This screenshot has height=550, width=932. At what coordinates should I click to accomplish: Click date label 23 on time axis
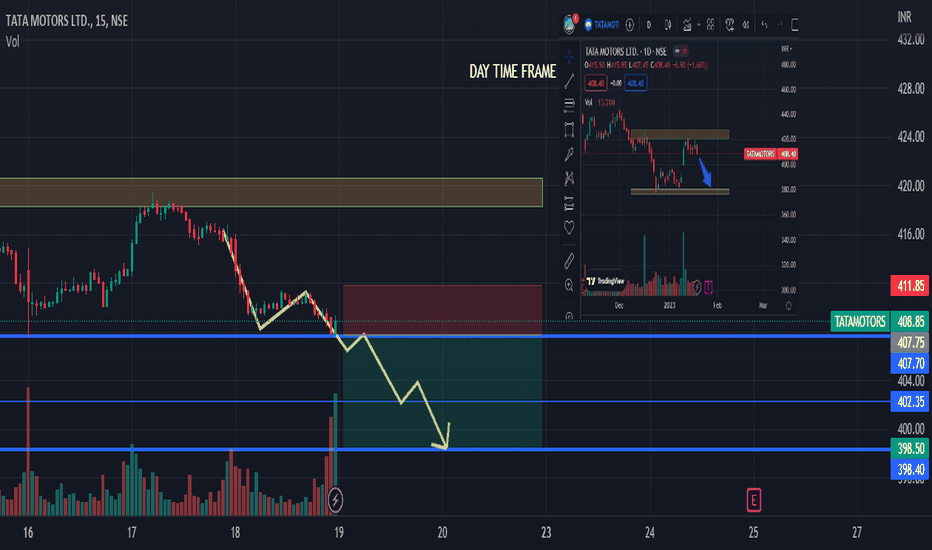546,532
